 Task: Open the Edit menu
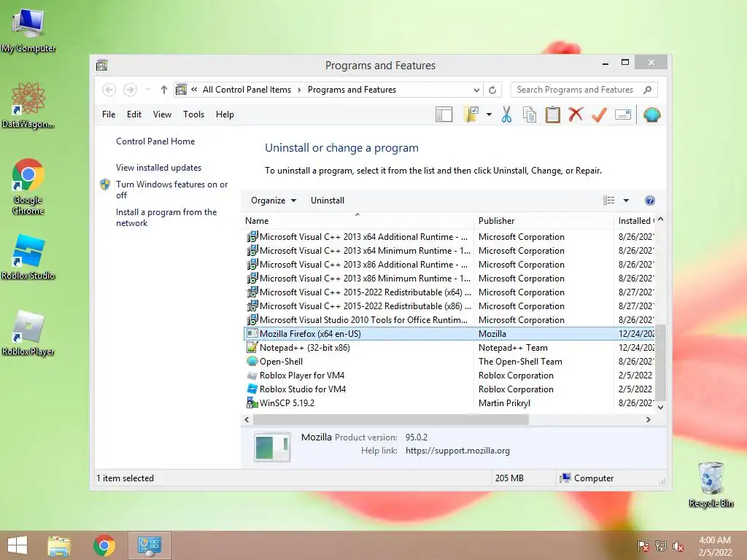[x=134, y=114]
